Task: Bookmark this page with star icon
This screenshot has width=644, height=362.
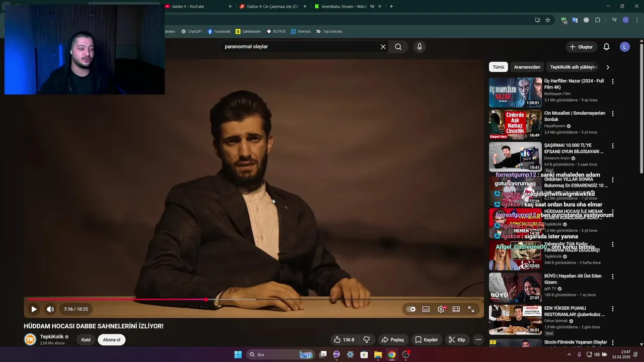Action: point(548,20)
